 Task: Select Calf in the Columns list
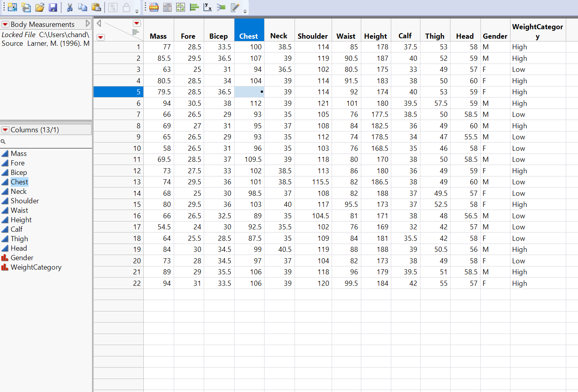(17, 229)
